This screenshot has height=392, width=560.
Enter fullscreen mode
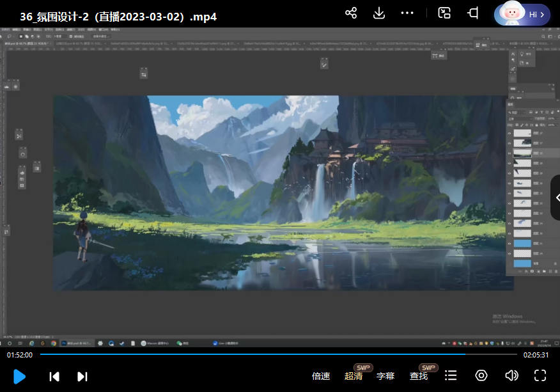tap(540, 375)
